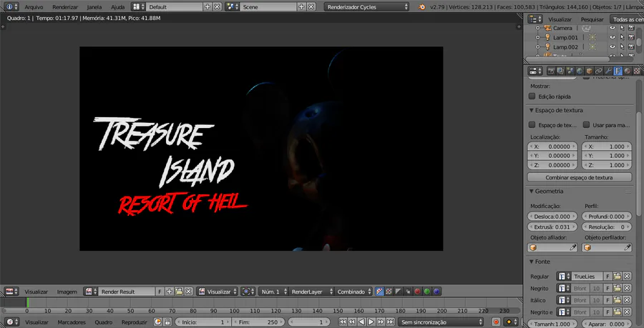Delete the current Scene with X icon
Image resolution: width=644 pixels, height=328 pixels.
coord(311,6)
